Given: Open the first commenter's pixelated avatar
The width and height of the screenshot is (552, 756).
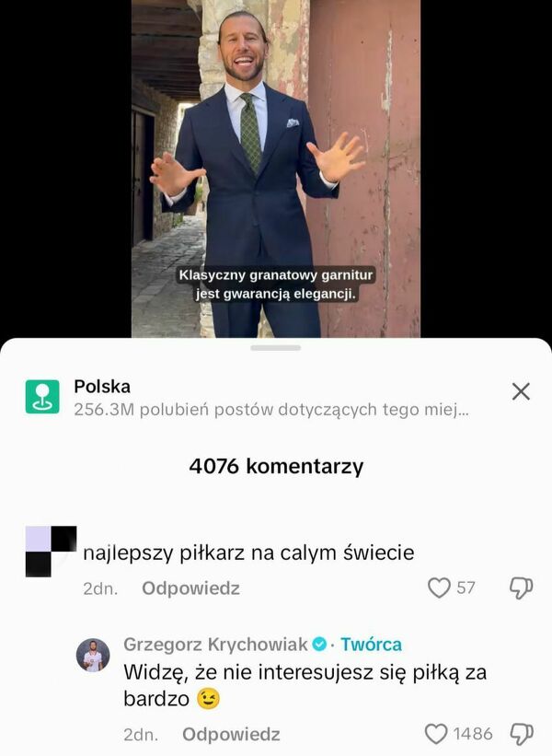Looking at the screenshot, I should (51, 551).
